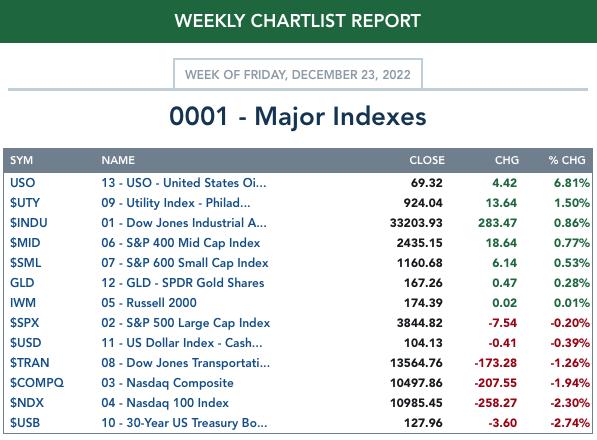Select S&P 500 Large Cap Index
Viewport: 597px width, 440px height.
click(185, 323)
